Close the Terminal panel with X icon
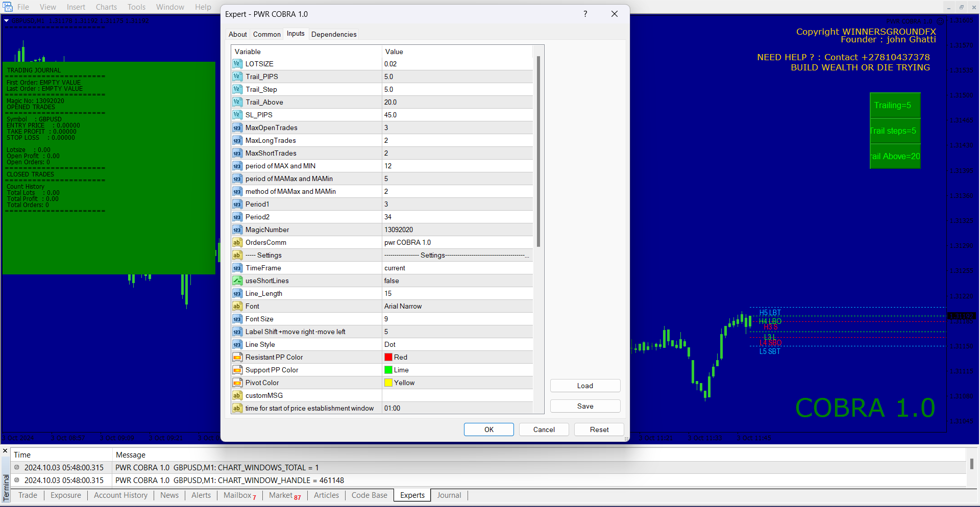This screenshot has height=507, width=980. [5, 451]
